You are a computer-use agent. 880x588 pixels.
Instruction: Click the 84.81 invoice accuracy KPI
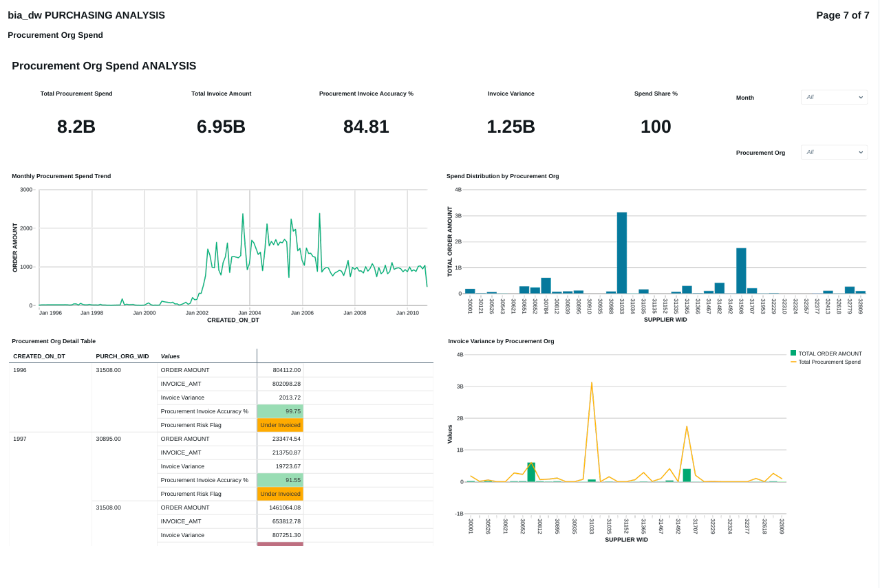point(366,127)
